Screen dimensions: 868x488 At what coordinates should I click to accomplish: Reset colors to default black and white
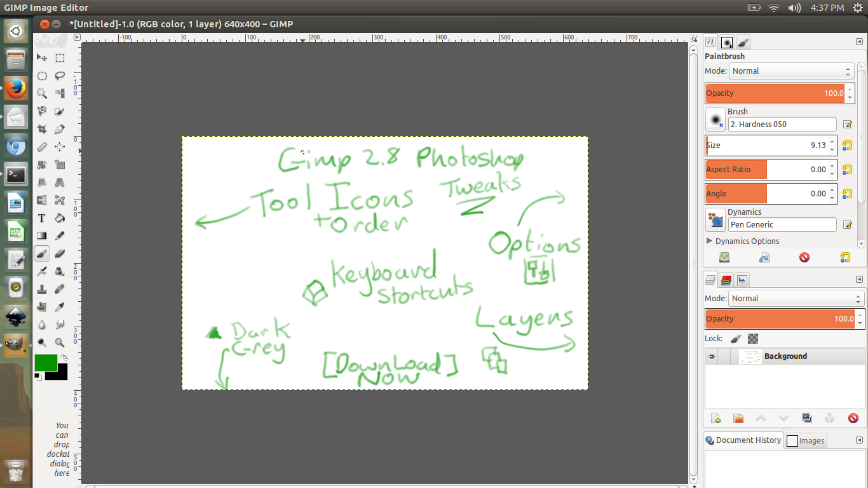point(38,377)
